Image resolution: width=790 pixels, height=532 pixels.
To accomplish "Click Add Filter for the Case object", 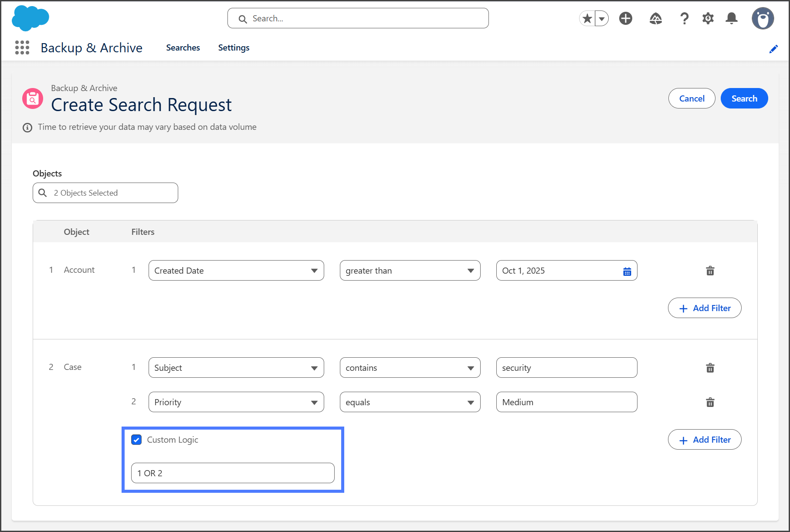I will (x=704, y=440).
